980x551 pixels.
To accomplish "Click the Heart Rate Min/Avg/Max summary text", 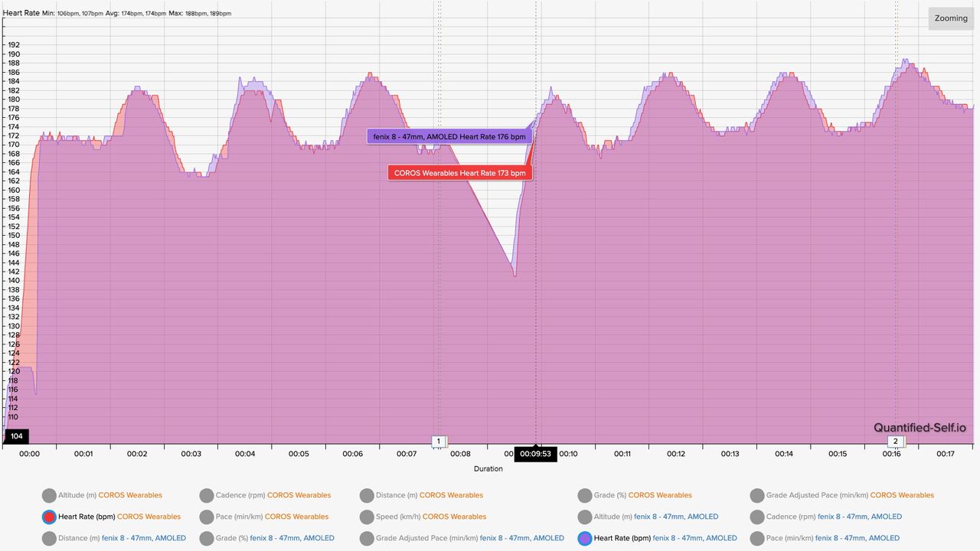I will click(117, 13).
